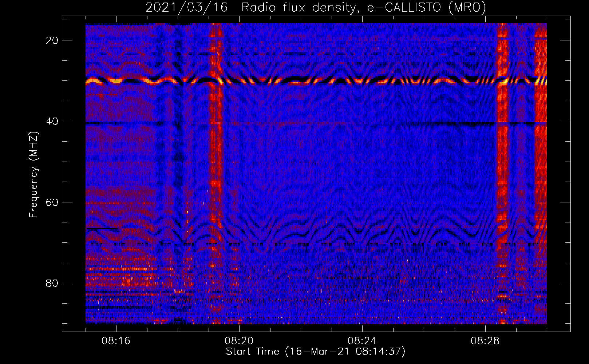Click the '60' frequency tick label
Screen dimensions: 589x364
click(52, 202)
